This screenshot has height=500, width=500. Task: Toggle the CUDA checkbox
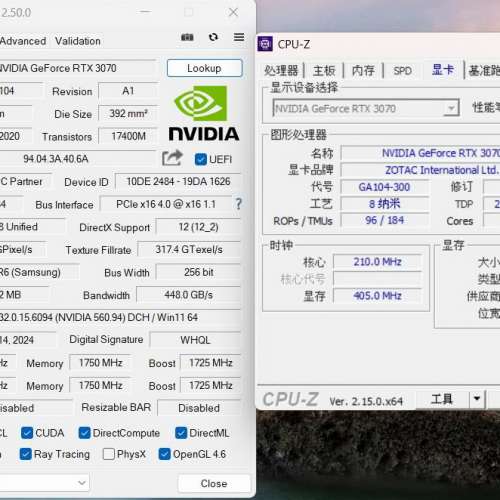[27, 433]
